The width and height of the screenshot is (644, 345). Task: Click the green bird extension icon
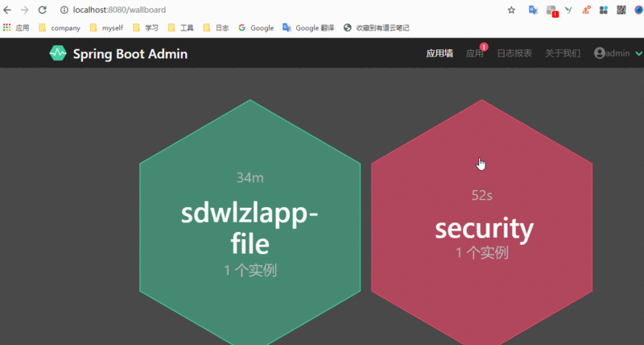point(568,10)
